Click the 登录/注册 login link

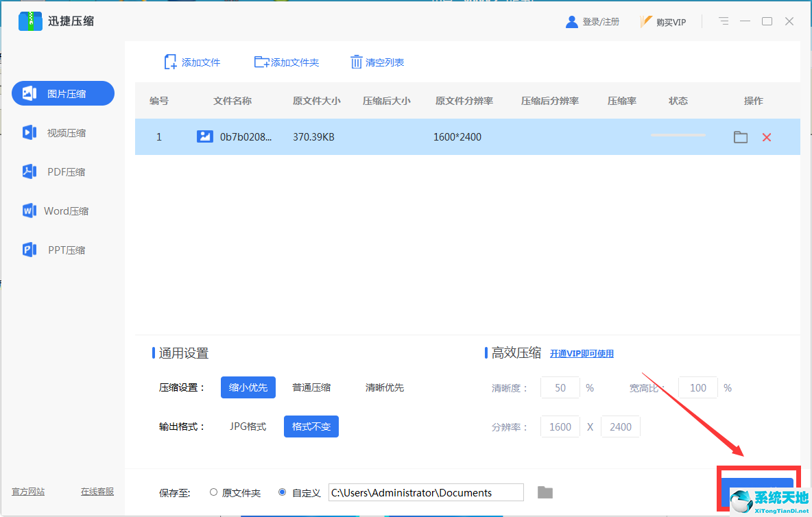[601, 22]
